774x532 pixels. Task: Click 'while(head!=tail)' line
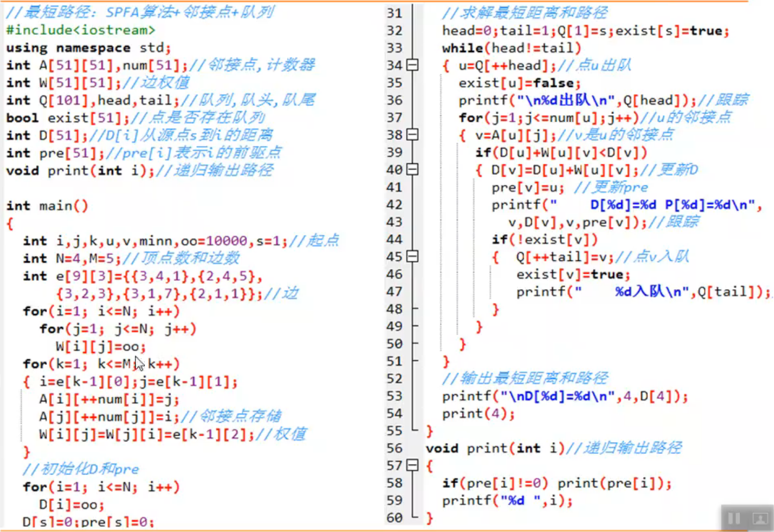512,48
